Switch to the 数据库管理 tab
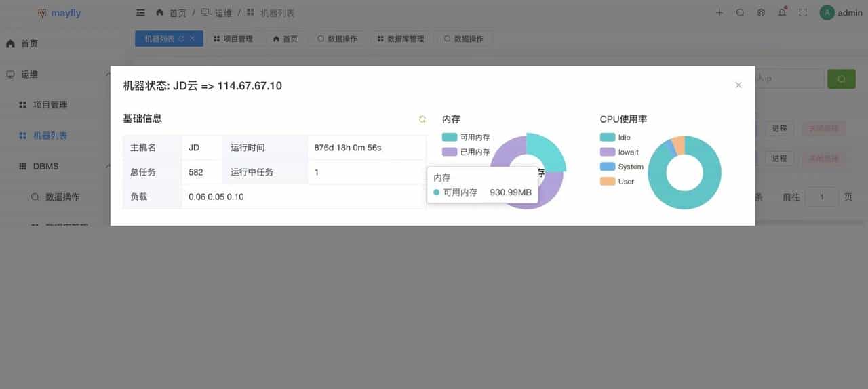Image resolution: width=868 pixels, height=389 pixels. point(401,39)
